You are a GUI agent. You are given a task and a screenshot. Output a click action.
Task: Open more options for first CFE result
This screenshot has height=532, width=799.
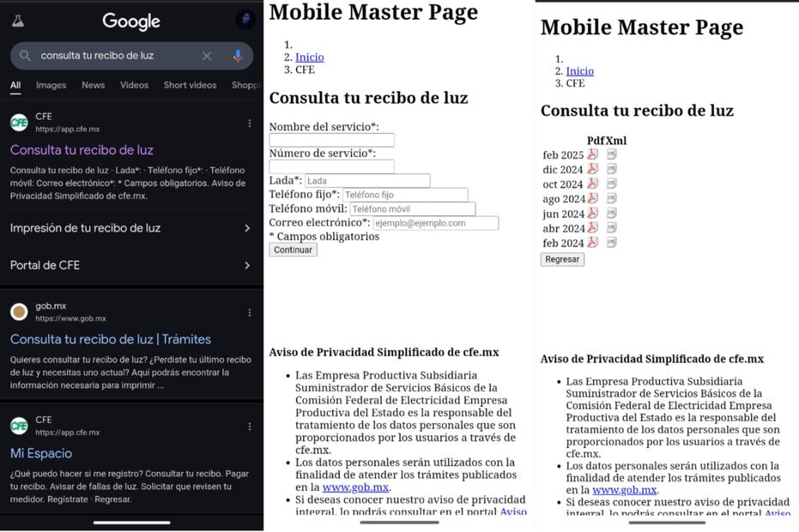point(250,124)
